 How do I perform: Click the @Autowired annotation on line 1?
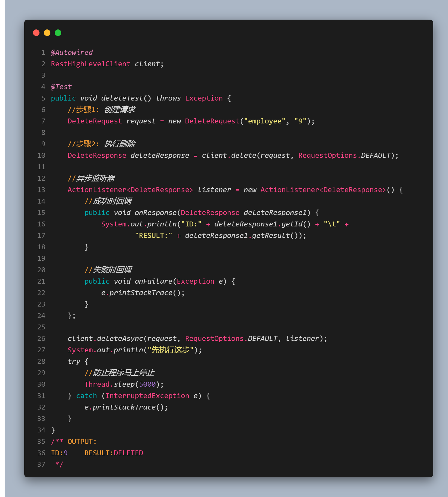(x=72, y=52)
